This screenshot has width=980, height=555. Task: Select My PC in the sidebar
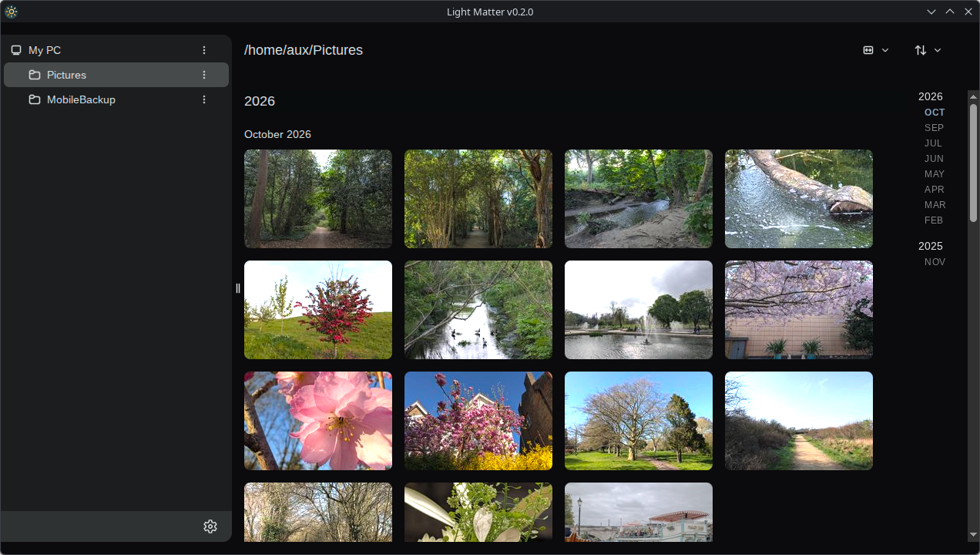116,50
